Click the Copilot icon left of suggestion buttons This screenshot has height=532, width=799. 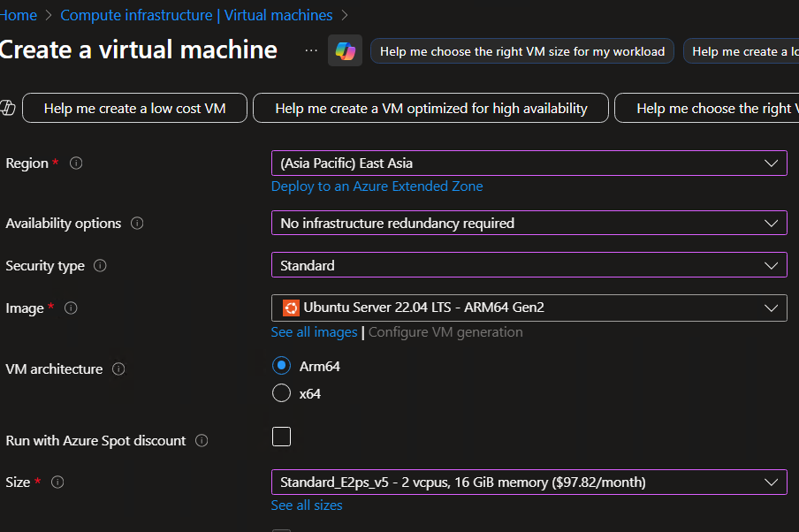7,108
